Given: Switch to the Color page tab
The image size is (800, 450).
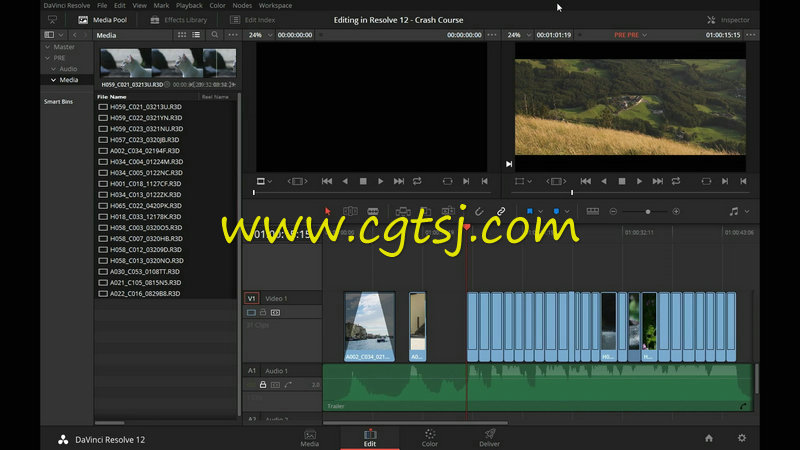Looking at the screenshot, I should click(430, 438).
